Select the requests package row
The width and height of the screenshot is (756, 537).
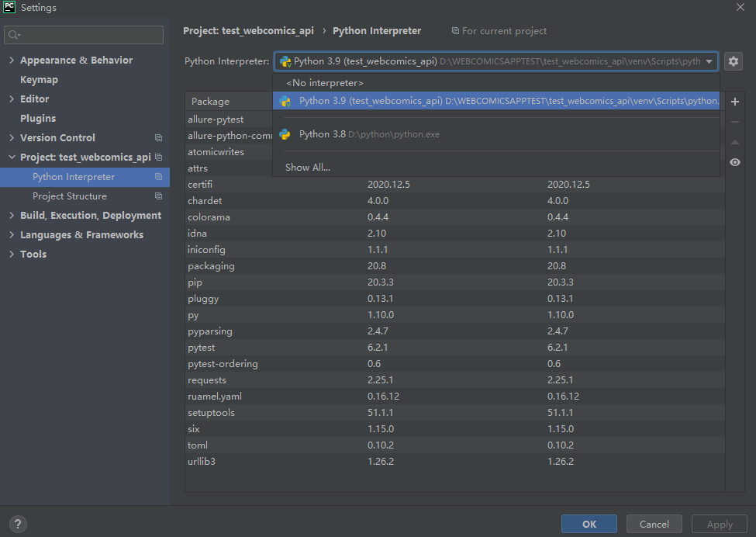coord(455,379)
